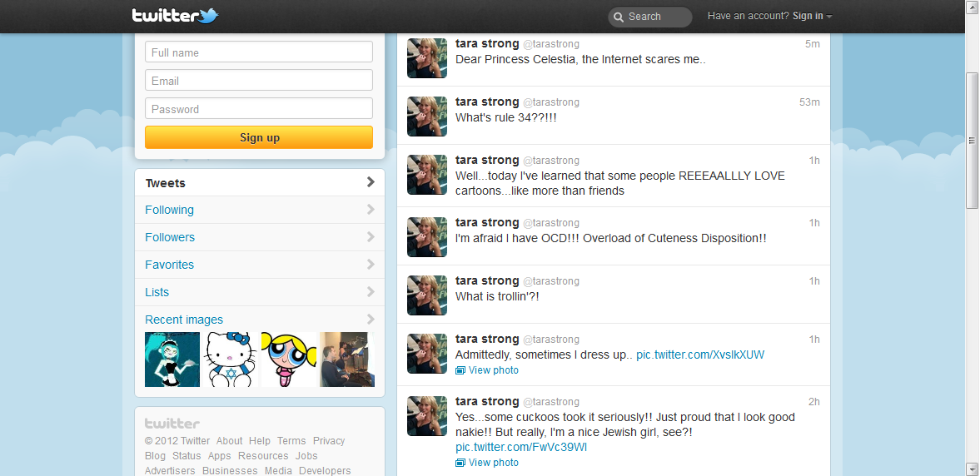The height and width of the screenshot is (476, 980).
Task: Open the Lists section
Action: [x=260, y=292]
